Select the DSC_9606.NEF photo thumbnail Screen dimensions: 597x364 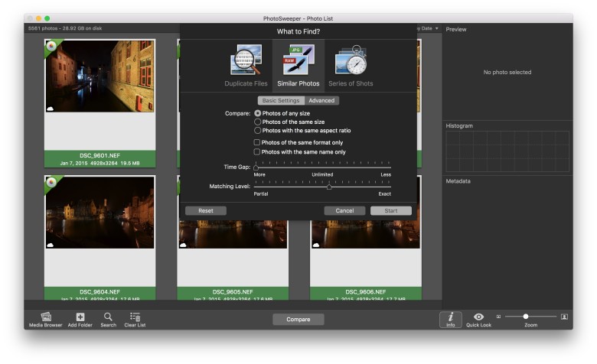point(366,234)
